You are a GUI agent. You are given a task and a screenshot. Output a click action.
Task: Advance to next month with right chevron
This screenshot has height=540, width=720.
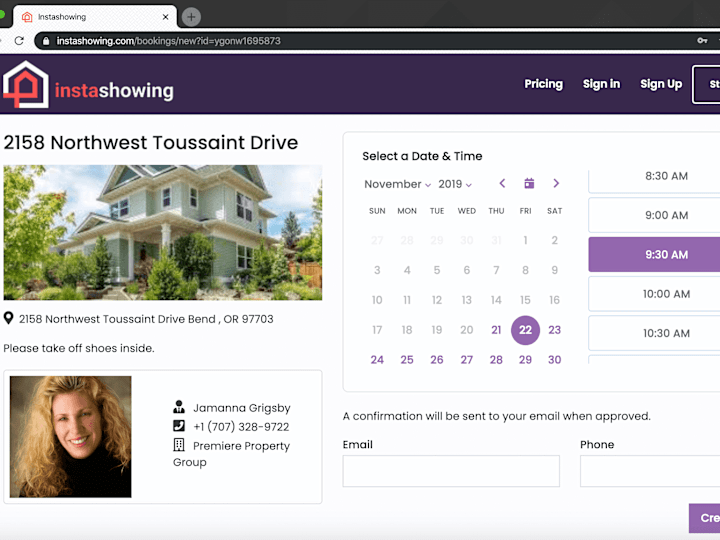(556, 184)
